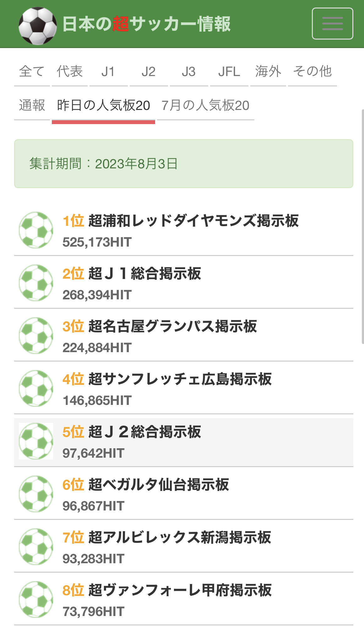Tap the ball icon beside 超J1総合掲示板
The width and height of the screenshot is (364, 627).
36,283
